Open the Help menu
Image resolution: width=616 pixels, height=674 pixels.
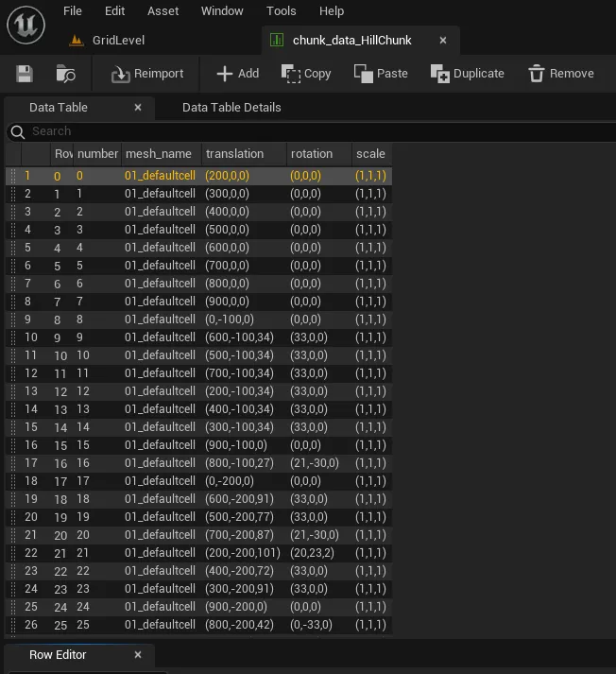[332, 10]
